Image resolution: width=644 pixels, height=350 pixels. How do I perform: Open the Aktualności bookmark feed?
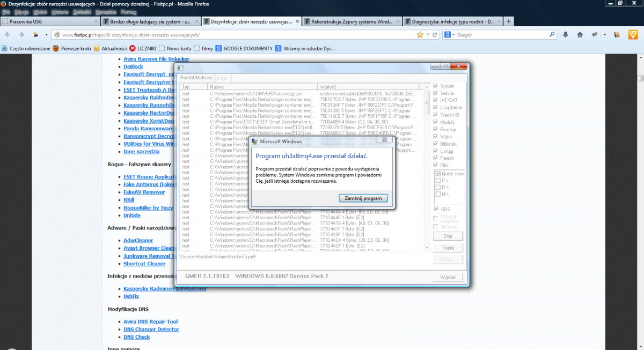coord(110,48)
